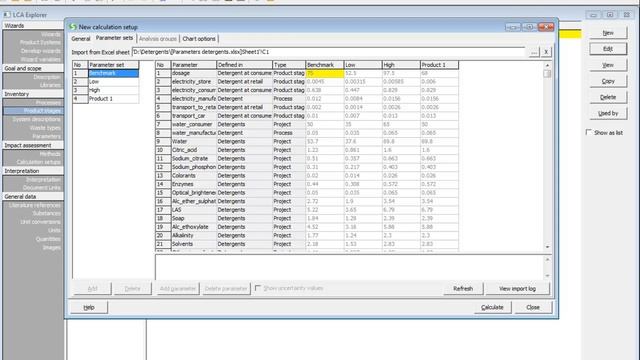Click the Parameter column header
The width and height of the screenshot is (640, 360).
(x=193, y=65)
